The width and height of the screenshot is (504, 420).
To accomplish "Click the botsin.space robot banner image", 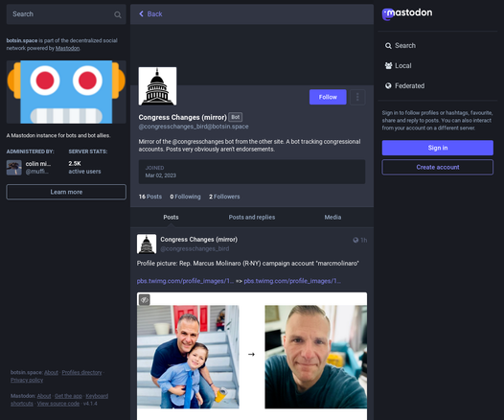I will coord(66,92).
